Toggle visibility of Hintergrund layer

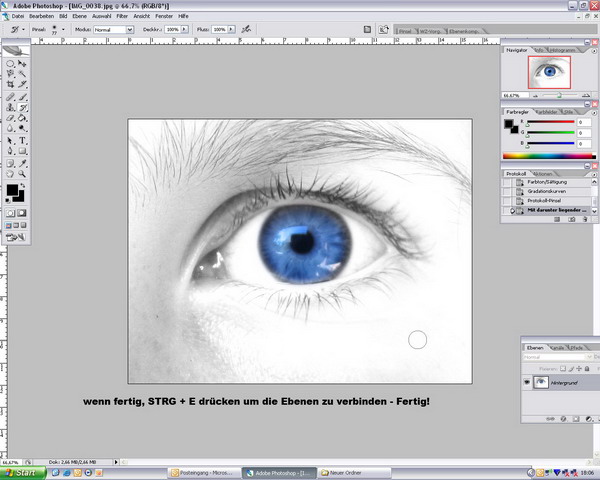click(x=527, y=382)
